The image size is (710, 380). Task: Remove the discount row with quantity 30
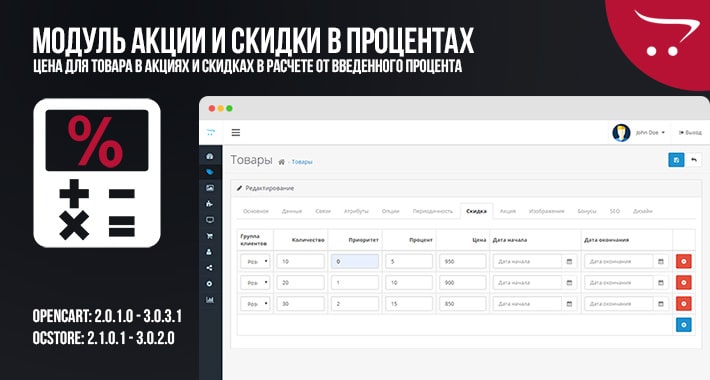pyautogui.click(x=683, y=303)
